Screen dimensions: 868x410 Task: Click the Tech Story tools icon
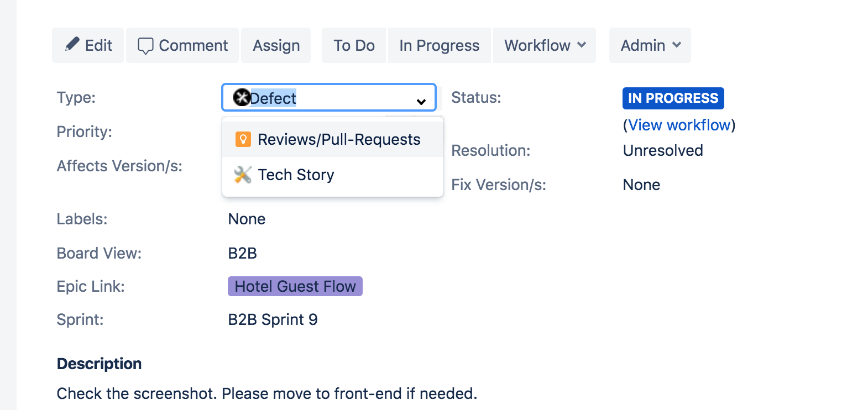coord(243,175)
